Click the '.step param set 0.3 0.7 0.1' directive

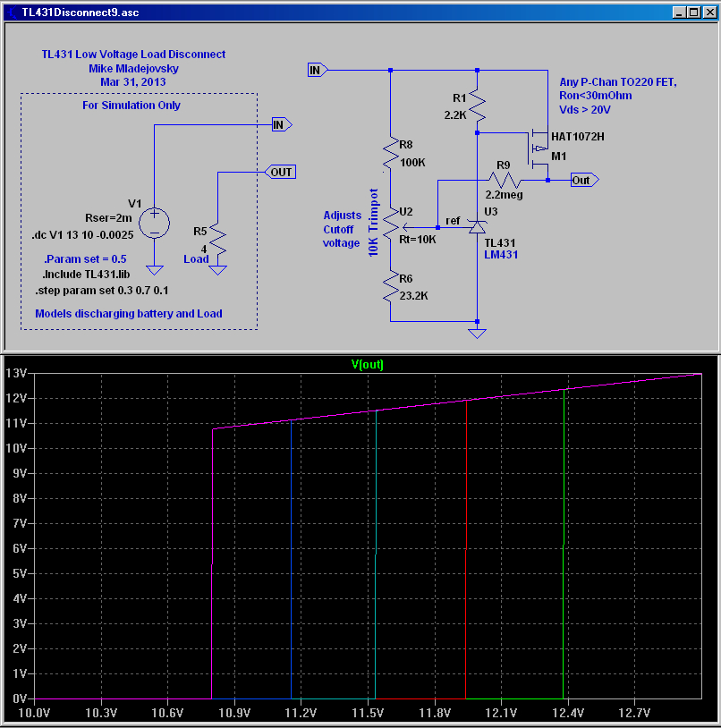point(102,291)
